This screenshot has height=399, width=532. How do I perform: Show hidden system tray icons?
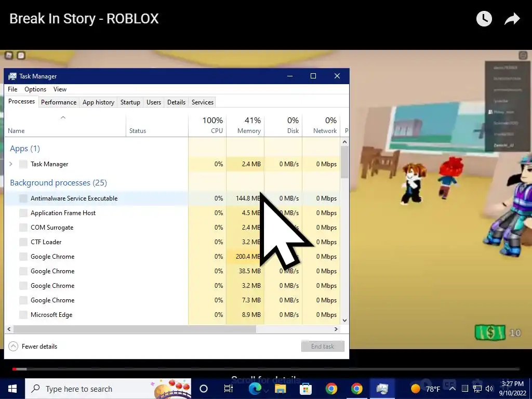[x=453, y=389]
